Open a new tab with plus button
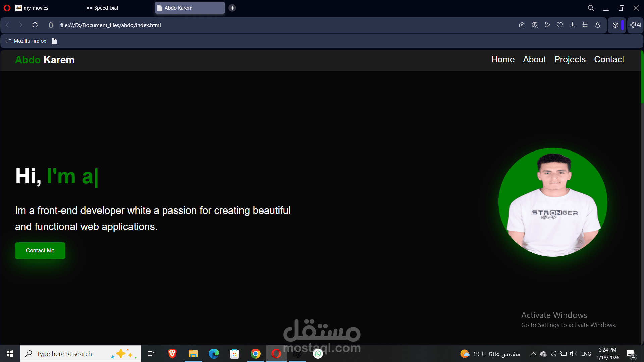644x362 pixels. 232,8
